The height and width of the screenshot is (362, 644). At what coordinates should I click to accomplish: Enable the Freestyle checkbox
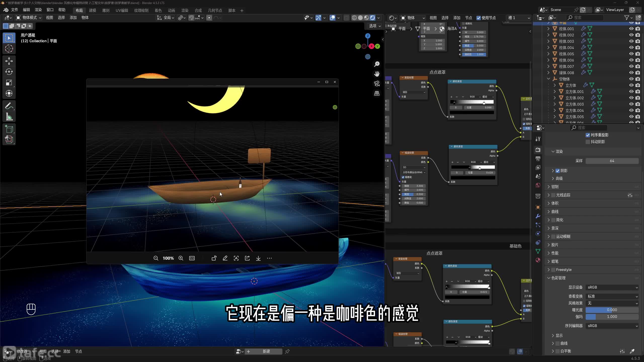tap(553, 270)
